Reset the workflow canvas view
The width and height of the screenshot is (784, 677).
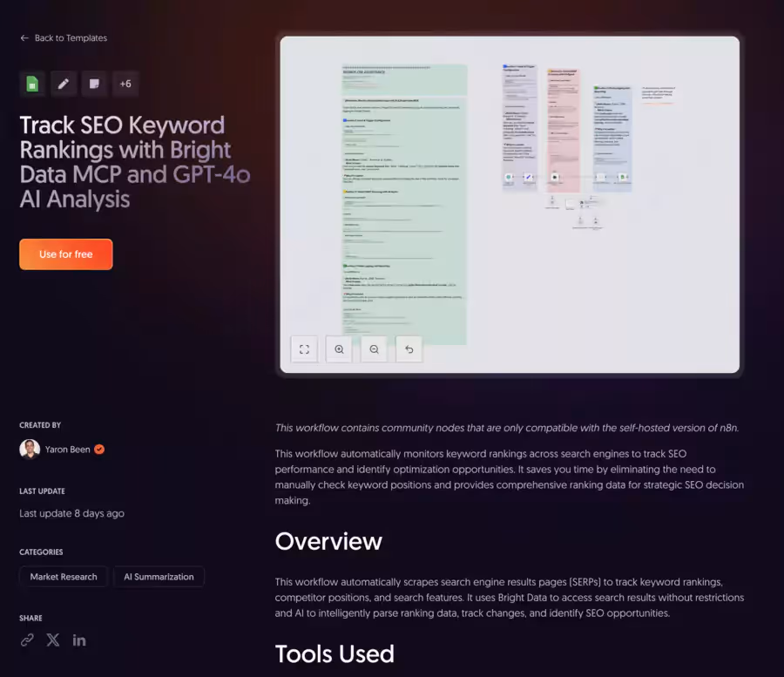tap(409, 349)
